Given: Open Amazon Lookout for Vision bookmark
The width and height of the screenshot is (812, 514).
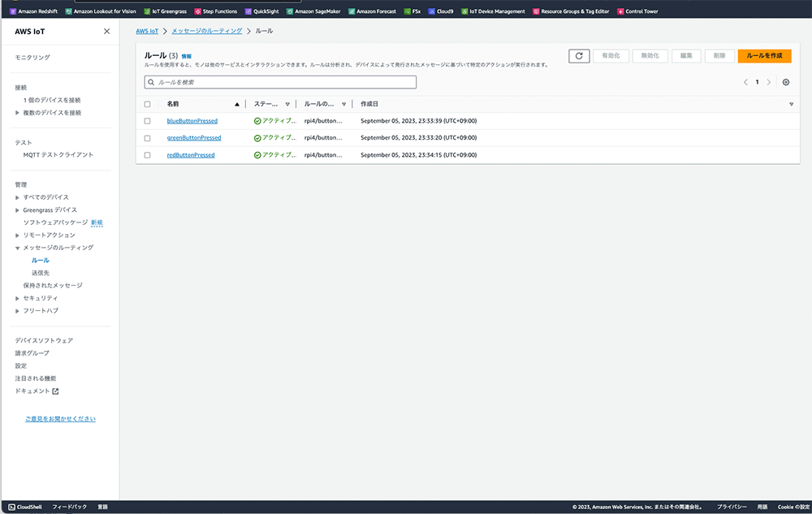Looking at the screenshot, I should pyautogui.click(x=101, y=11).
